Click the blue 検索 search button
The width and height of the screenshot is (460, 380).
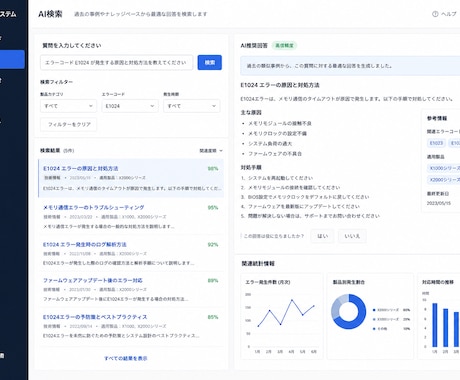coord(210,63)
